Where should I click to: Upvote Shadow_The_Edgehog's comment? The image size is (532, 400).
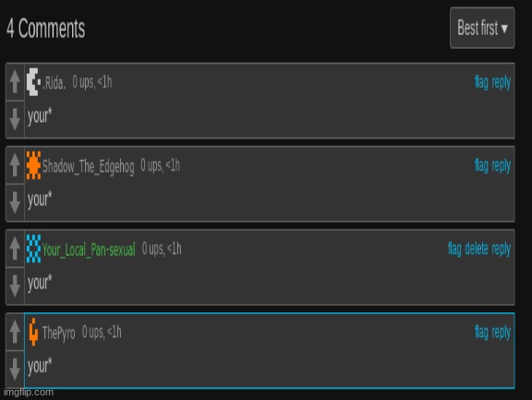point(15,164)
